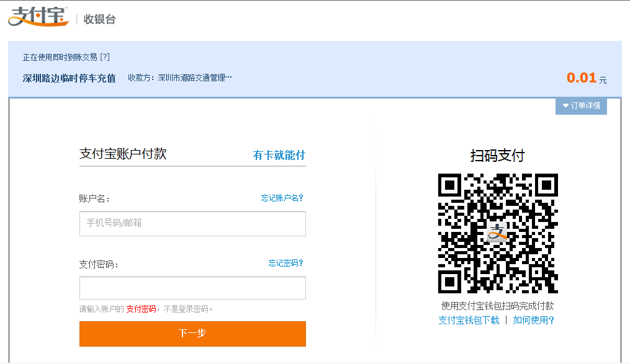Focus the 手机号码/邮箱 account name field
Screen dimensions: 630x364
click(x=192, y=223)
